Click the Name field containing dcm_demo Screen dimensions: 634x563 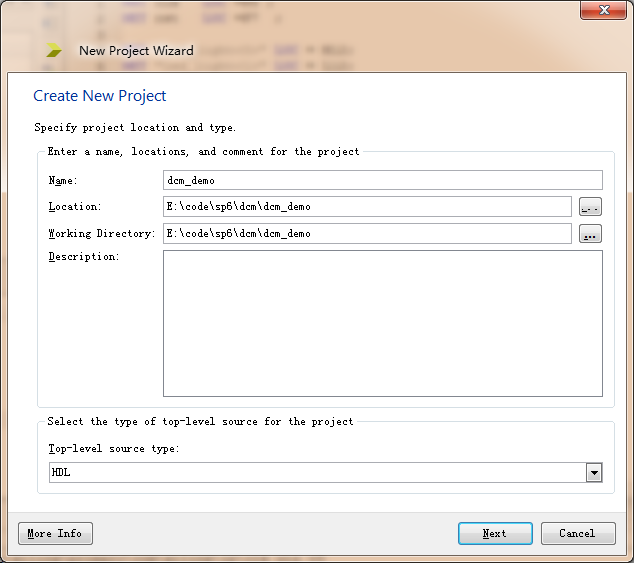pyautogui.click(x=382, y=180)
